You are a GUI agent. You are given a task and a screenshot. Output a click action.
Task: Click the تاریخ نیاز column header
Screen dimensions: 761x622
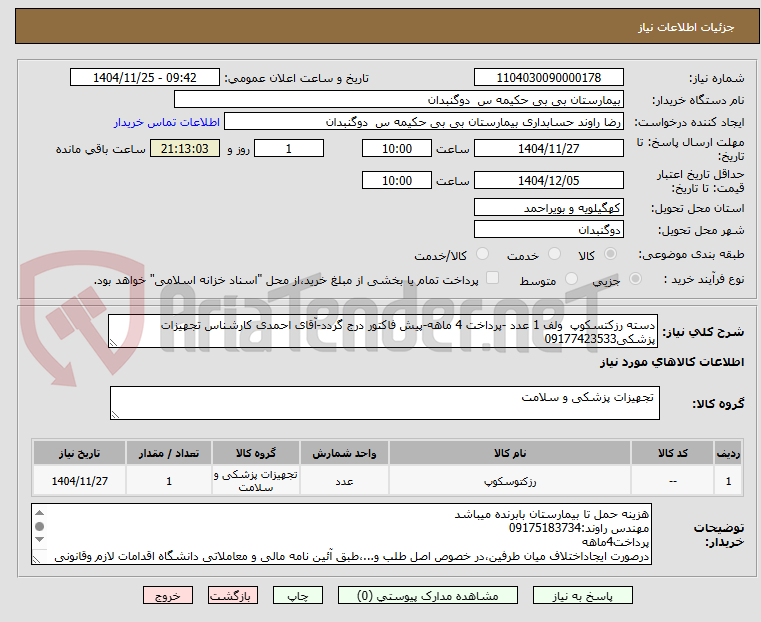click(80, 453)
